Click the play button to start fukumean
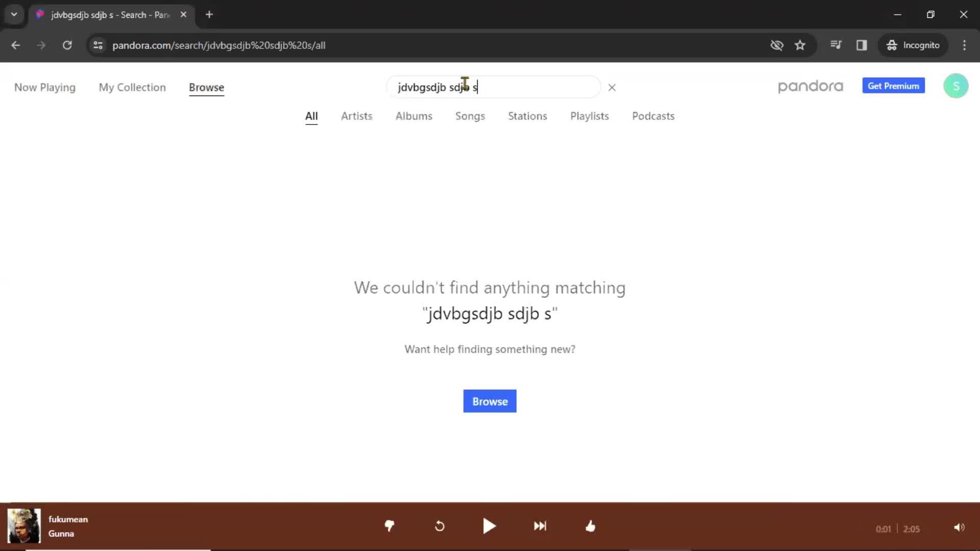This screenshot has width=980, height=551. click(x=489, y=526)
